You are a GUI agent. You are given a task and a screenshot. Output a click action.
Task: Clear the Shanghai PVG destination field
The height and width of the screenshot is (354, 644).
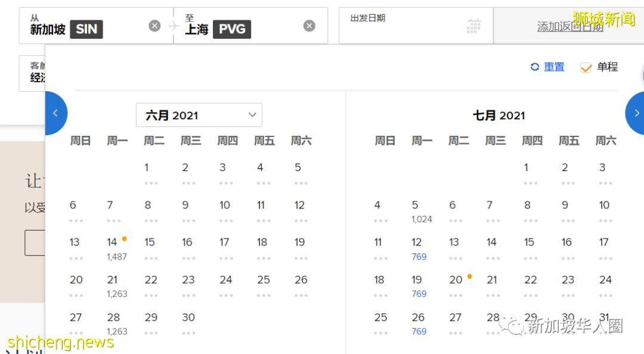[x=309, y=25]
